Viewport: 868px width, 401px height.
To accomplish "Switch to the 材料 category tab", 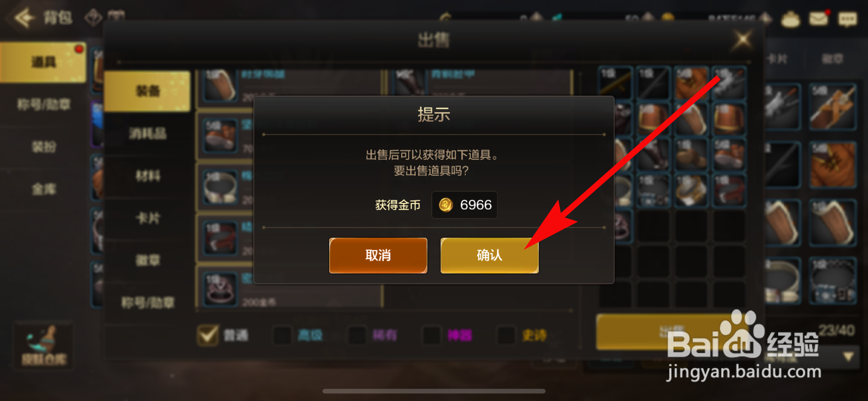I will (147, 176).
